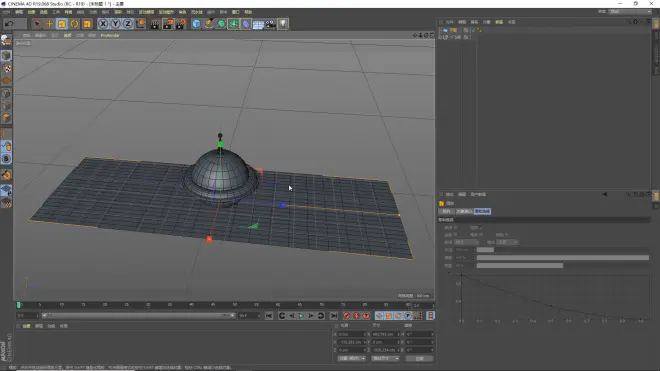This screenshot has width=660, height=371.
Task: Click the planar workplane icon in left palette
Action: [6, 190]
